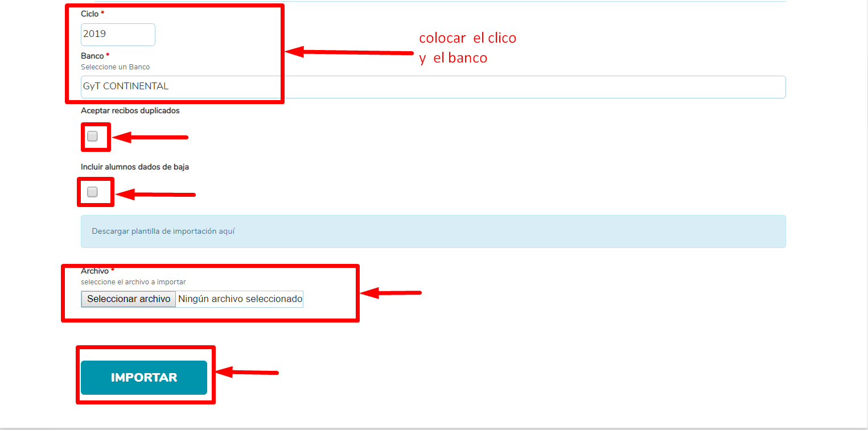The height and width of the screenshot is (430, 868).
Task: Tick the Incluir alumnos dados de baja checkbox
Action: [x=92, y=192]
